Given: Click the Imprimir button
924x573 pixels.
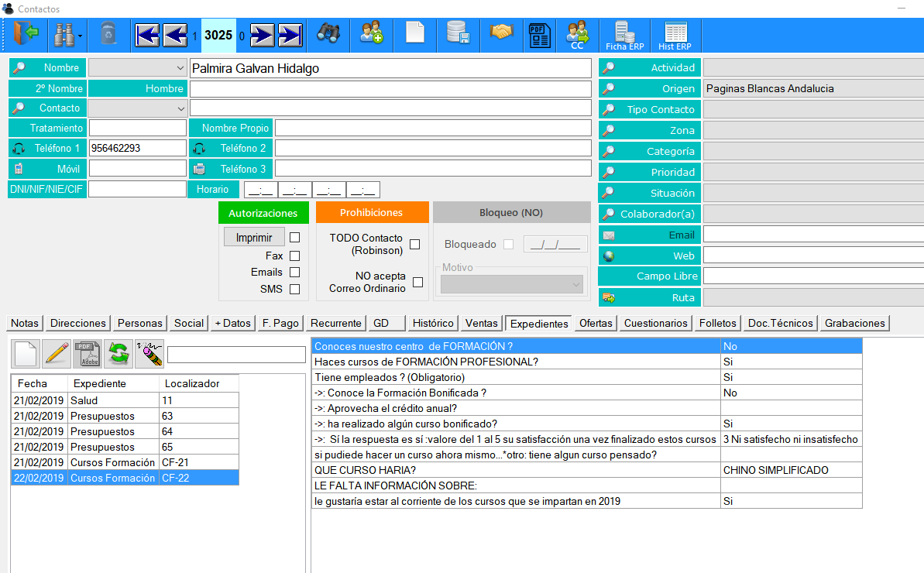Looking at the screenshot, I should point(254,237).
